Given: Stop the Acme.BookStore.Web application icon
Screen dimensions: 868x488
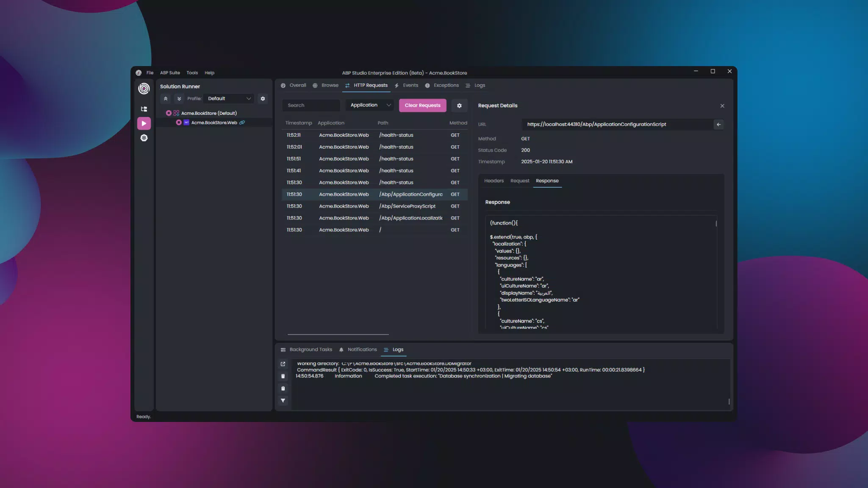Looking at the screenshot, I should 179,122.
